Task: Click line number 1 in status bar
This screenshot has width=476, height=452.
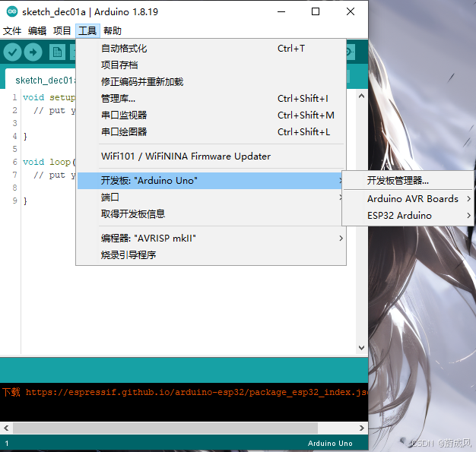Action: click(x=7, y=443)
